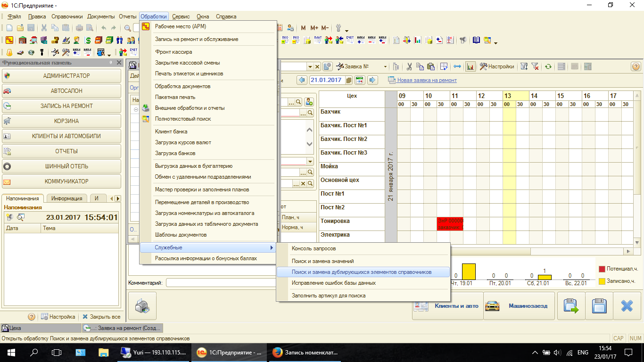This screenshot has width=644, height=362.
Task: Click the red Потенциал,ч. legend swatch
Action: (x=602, y=269)
